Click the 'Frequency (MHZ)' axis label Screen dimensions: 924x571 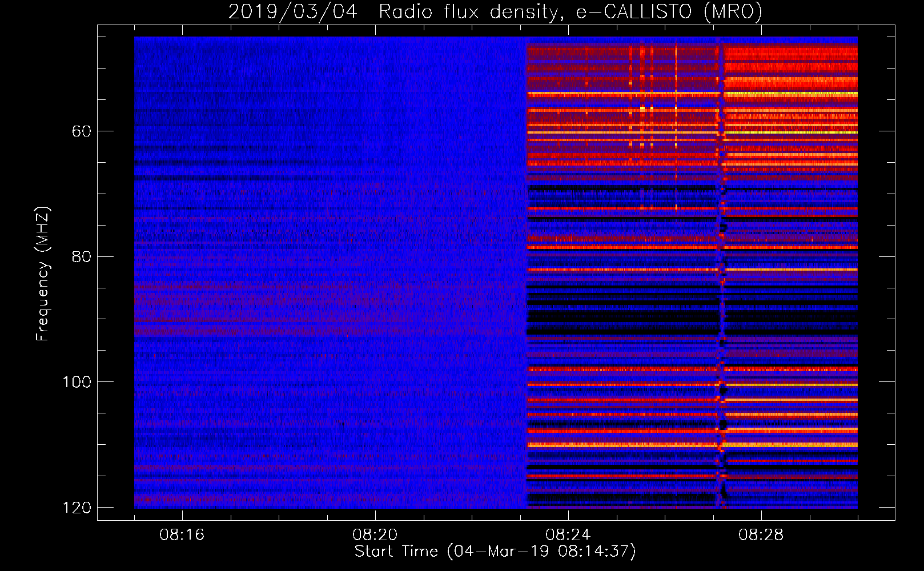(x=42, y=274)
